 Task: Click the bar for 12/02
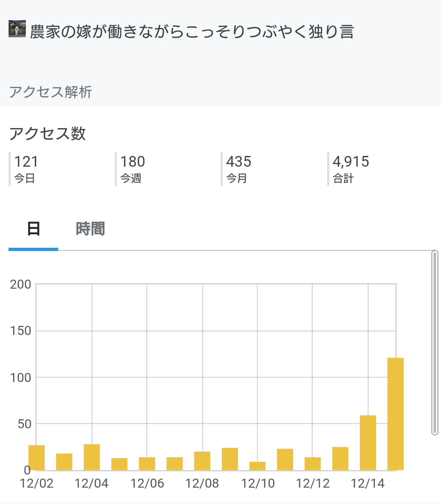[37, 458]
